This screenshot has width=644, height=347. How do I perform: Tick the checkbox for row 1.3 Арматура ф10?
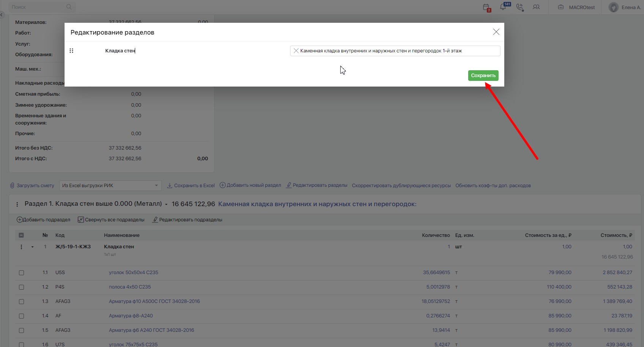click(x=21, y=301)
